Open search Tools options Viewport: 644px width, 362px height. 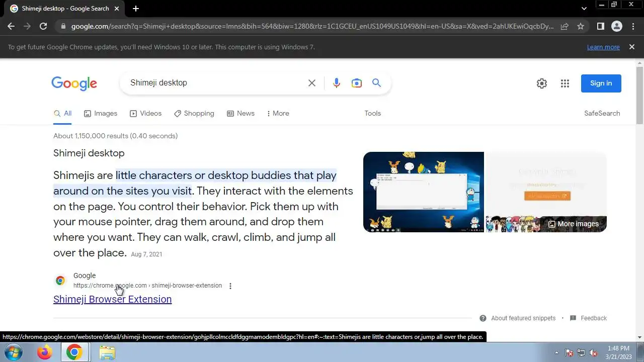tap(373, 114)
